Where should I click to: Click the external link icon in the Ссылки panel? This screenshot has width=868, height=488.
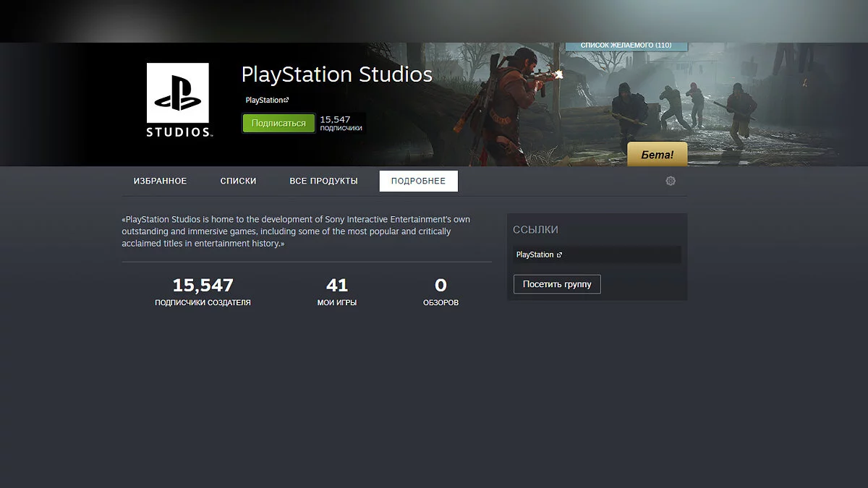click(x=559, y=255)
